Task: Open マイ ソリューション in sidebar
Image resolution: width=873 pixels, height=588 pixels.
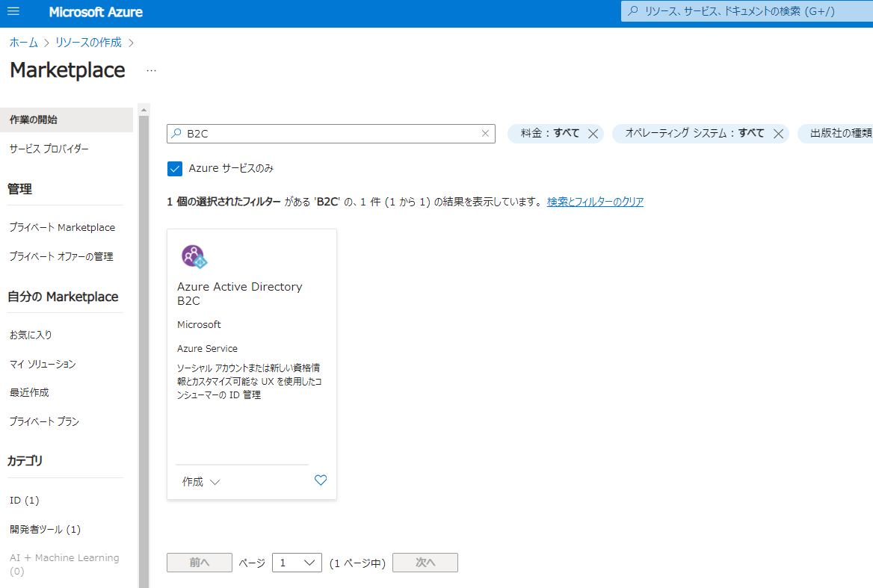Action: (x=43, y=364)
